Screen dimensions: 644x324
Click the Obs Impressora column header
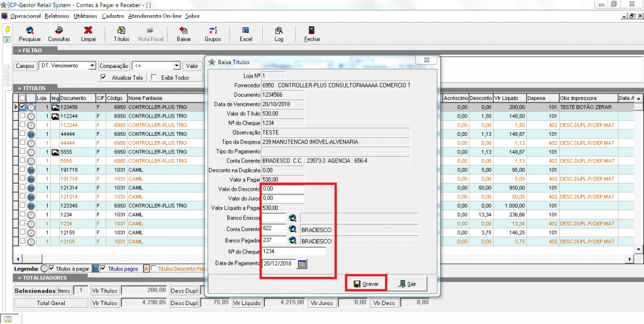[x=588, y=98]
